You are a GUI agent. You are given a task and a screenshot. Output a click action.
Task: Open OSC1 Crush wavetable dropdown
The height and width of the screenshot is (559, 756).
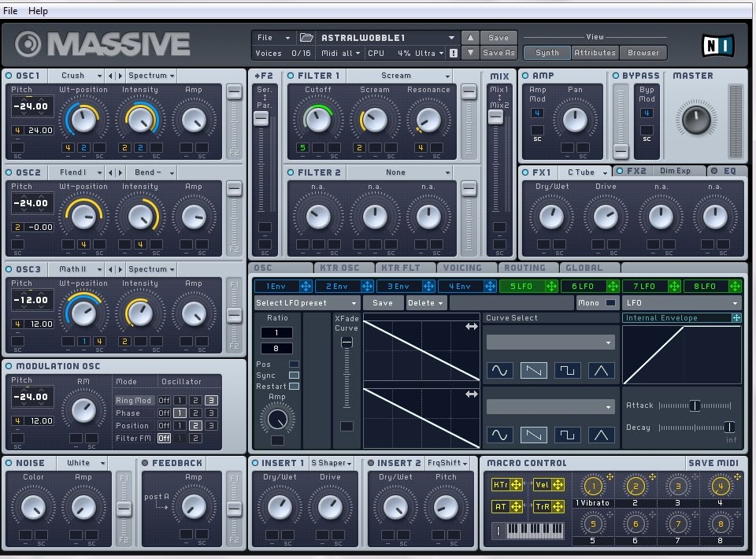81,76
